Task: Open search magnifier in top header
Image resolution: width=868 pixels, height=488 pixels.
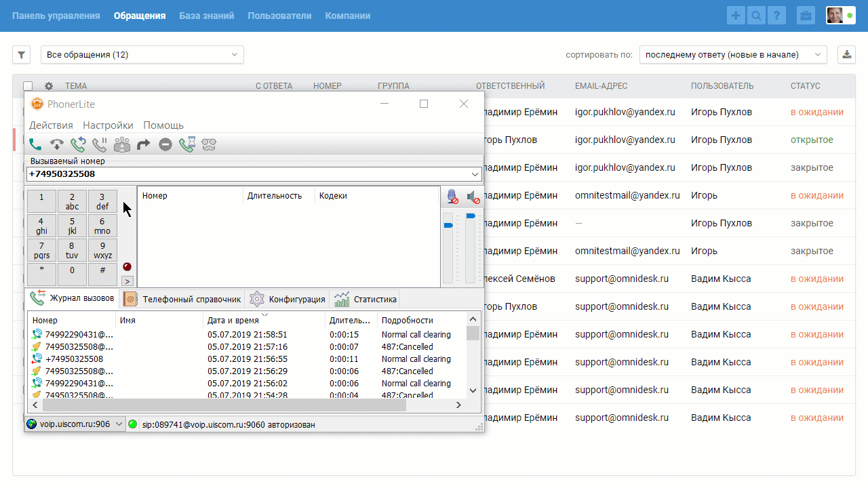Action: point(756,16)
